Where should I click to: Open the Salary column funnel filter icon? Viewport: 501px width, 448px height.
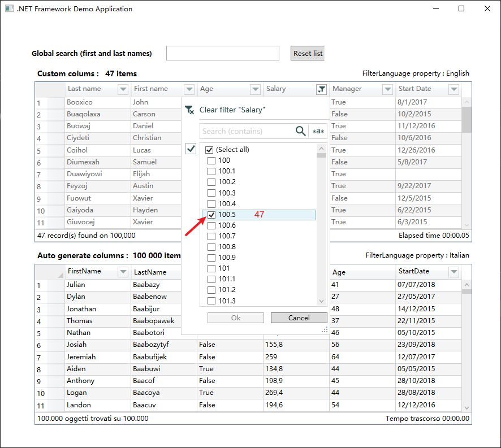[x=321, y=89]
